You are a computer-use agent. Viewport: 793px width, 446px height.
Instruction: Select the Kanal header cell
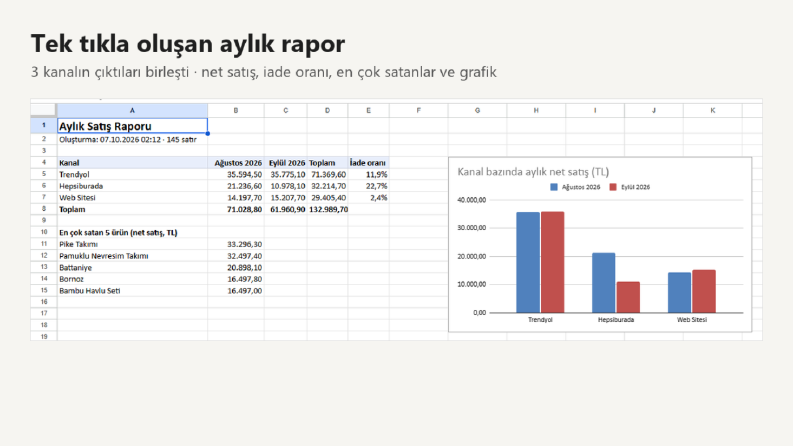point(132,162)
